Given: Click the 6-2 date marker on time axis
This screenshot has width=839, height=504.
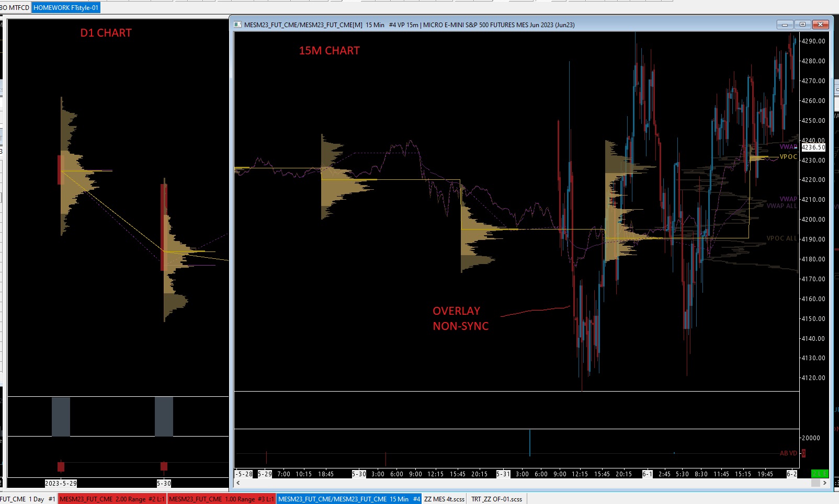Looking at the screenshot, I should coord(792,474).
